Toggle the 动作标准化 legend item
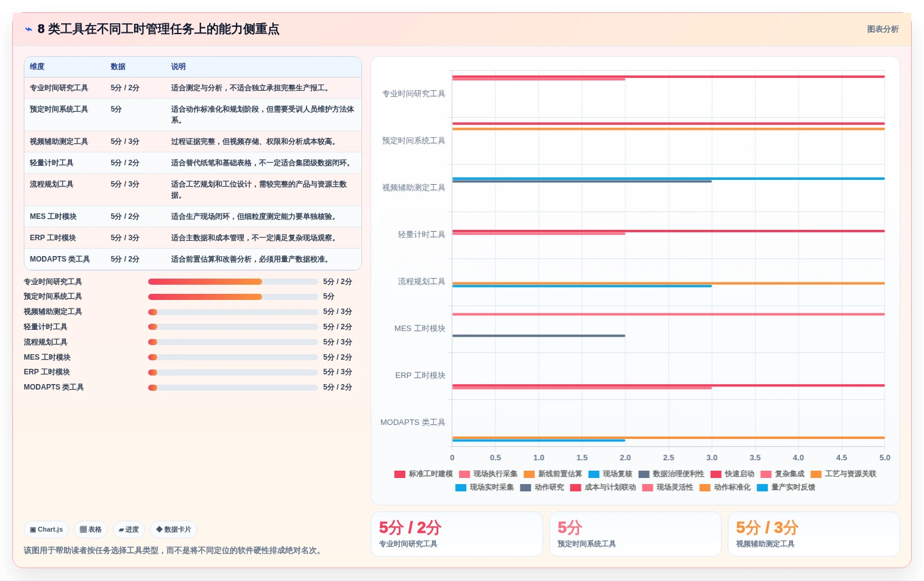924x581 pixels. coord(725,487)
